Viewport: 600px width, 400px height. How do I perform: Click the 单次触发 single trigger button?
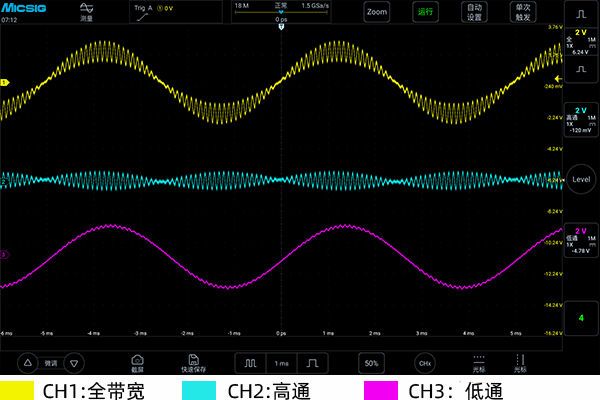(523, 12)
